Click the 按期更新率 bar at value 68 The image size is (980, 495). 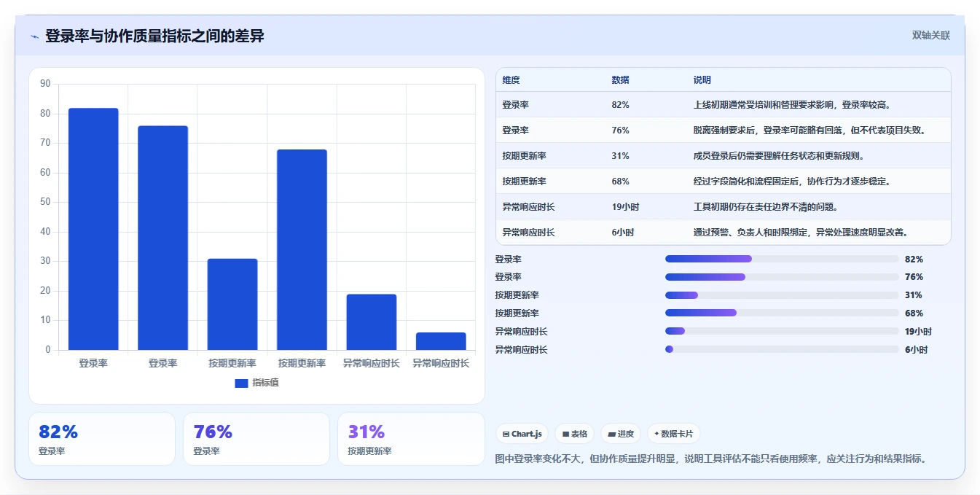click(x=302, y=249)
